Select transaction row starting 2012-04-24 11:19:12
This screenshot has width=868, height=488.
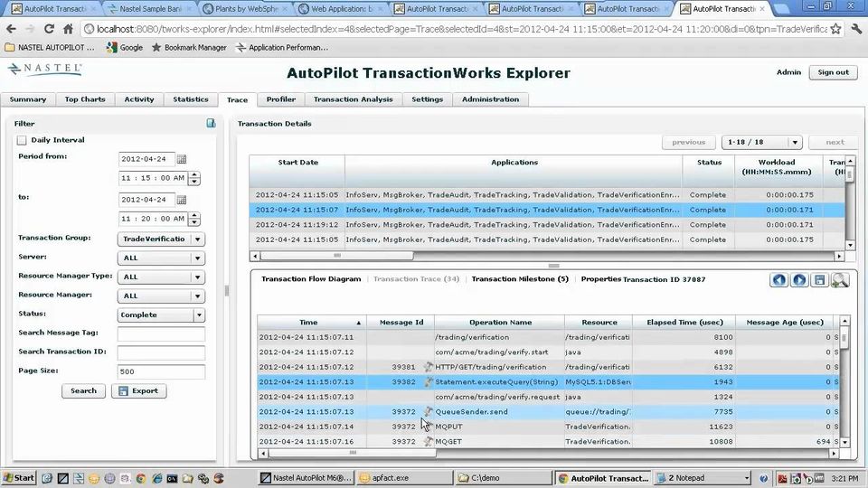pos(547,225)
